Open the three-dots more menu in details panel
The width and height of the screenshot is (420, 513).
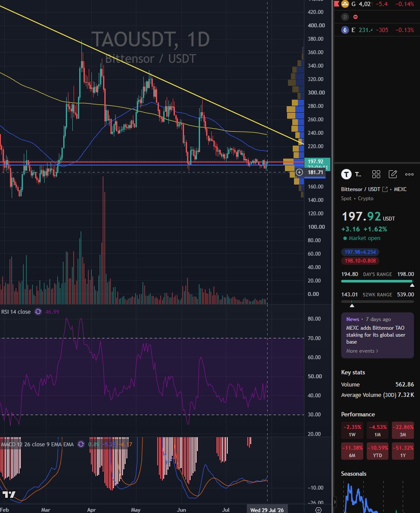click(409, 174)
